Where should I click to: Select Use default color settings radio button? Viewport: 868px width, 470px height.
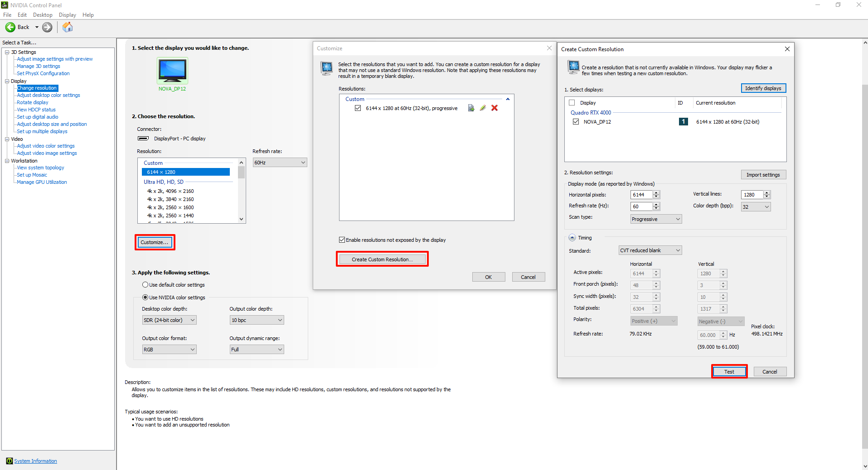145,285
